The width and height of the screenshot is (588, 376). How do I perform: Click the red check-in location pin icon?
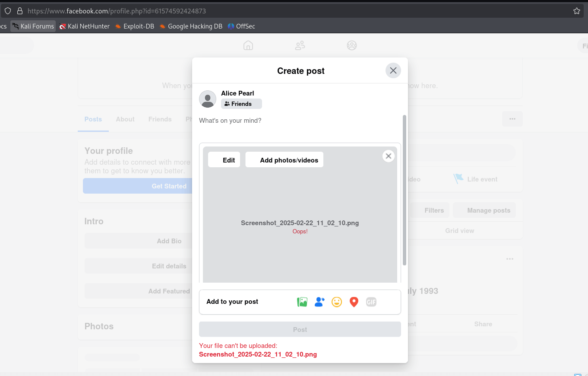[354, 302]
